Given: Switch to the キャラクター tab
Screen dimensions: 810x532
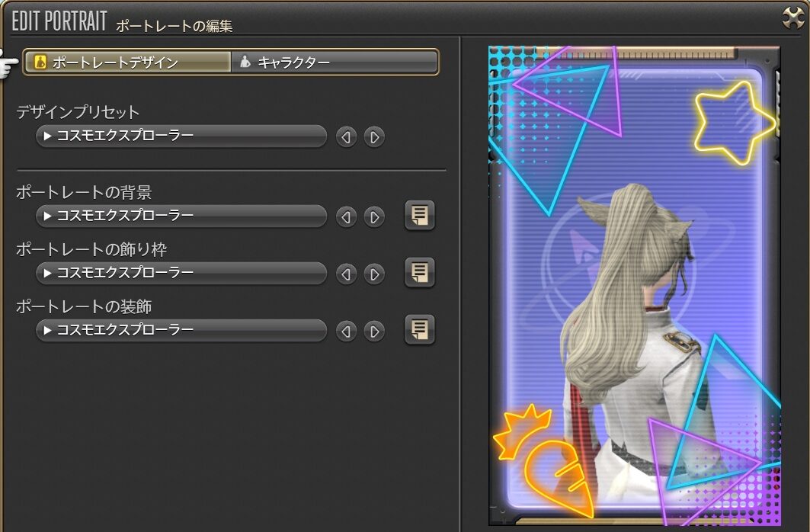Looking at the screenshot, I should 335,62.
